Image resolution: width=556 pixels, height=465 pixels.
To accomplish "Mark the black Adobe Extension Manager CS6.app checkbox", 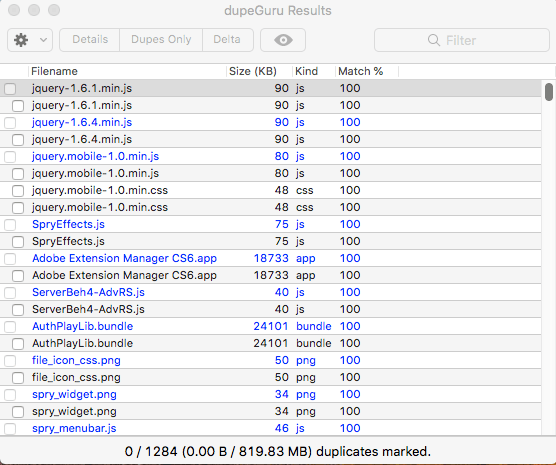I will click(18, 276).
